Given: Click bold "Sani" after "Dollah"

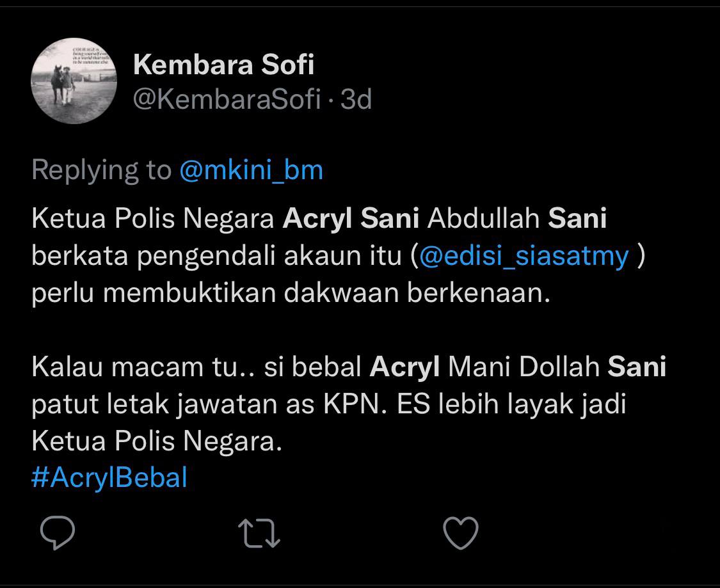Looking at the screenshot, I should pyautogui.click(x=637, y=367).
